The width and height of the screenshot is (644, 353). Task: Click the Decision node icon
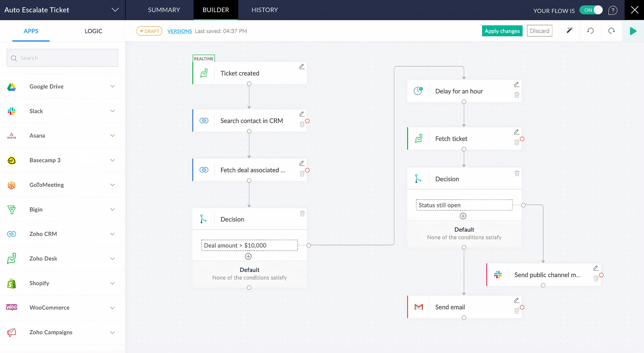(203, 219)
